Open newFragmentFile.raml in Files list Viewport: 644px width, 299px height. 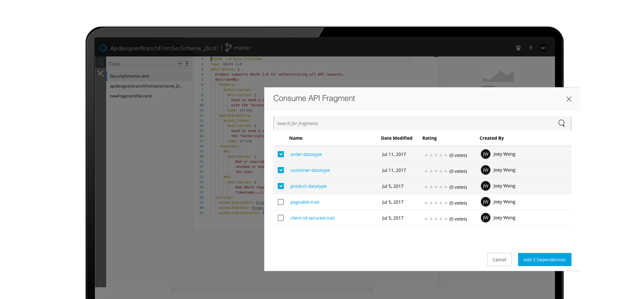149,96
